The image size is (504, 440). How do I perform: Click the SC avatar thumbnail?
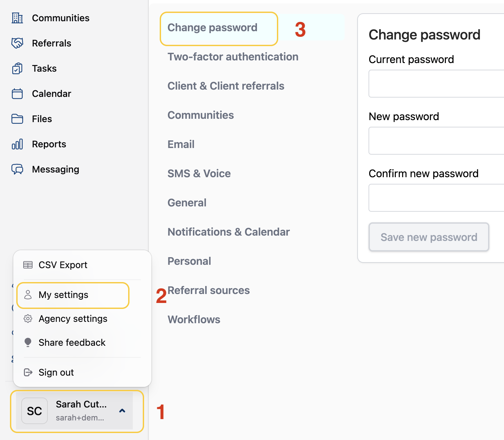pyautogui.click(x=35, y=411)
